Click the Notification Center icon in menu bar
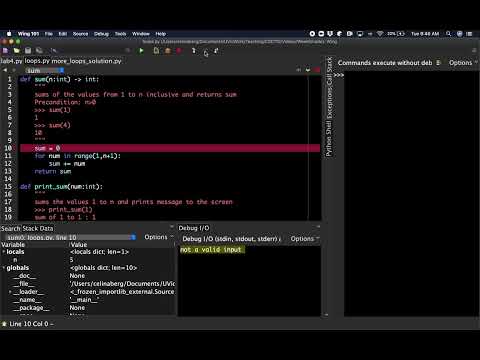 click(469, 34)
